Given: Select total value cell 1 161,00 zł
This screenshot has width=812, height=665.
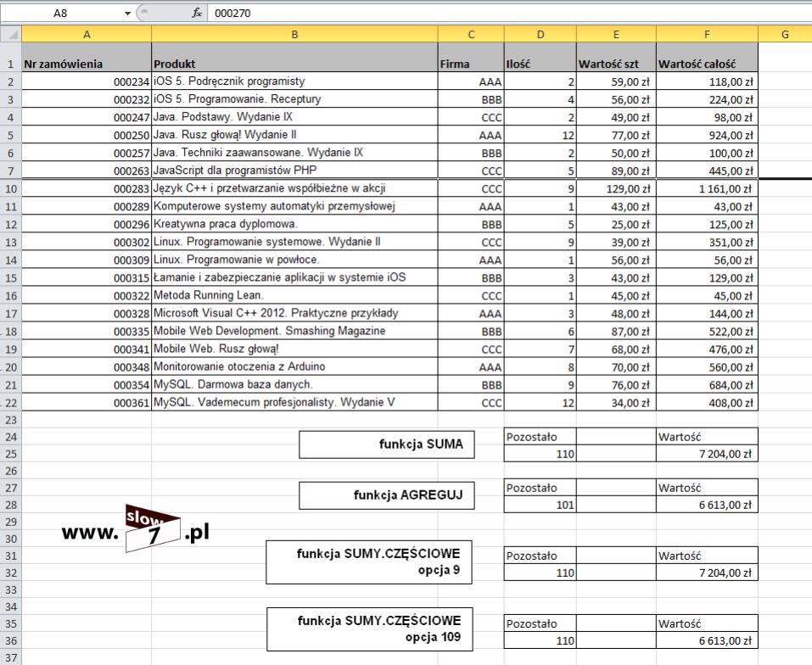Looking at the screenshot, I should 707,189.
